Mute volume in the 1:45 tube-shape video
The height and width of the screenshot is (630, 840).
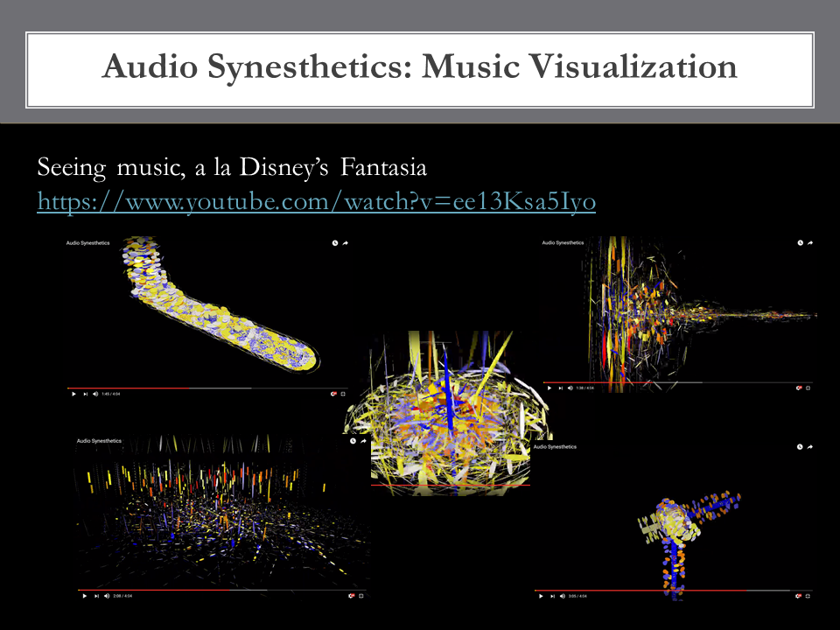click(x=94, y=395)
